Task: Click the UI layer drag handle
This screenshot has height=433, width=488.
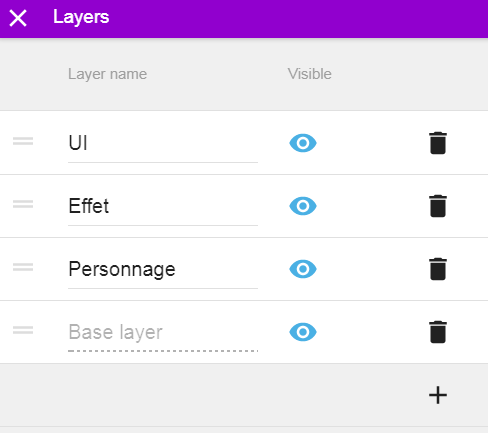Action: coord(23,141)
